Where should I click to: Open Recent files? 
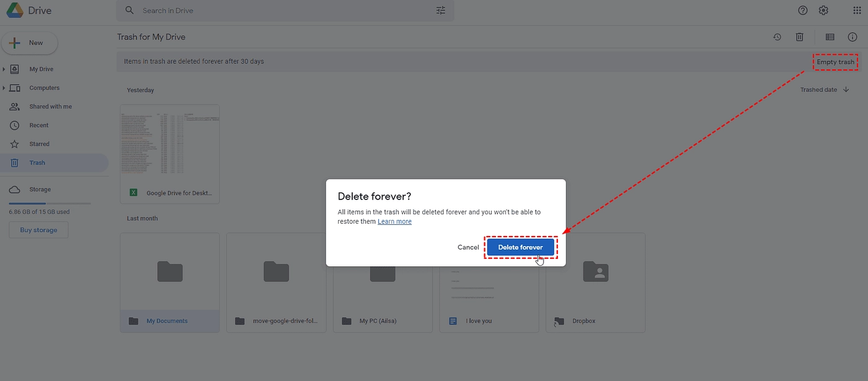[x=39, y=125]
